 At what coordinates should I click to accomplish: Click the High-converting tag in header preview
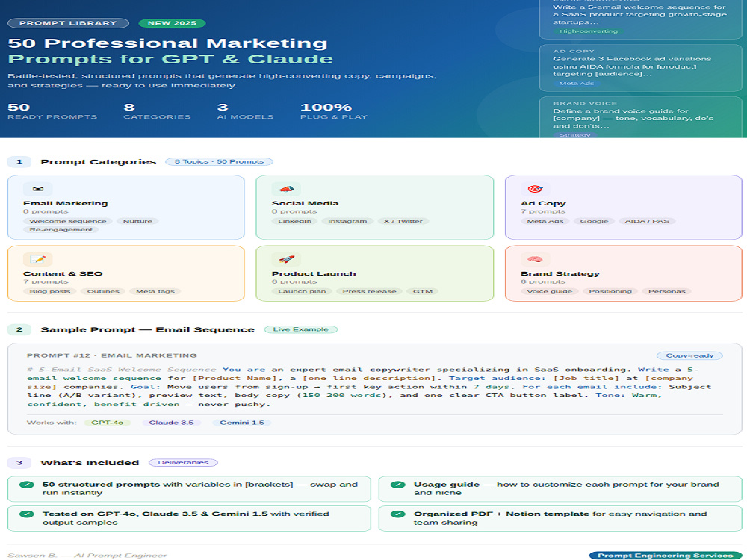click(589, 31)
